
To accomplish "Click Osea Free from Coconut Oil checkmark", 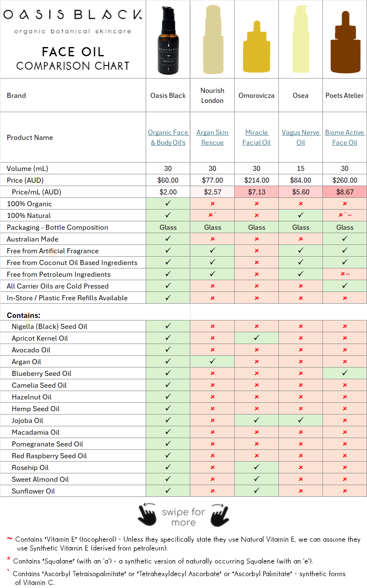I will click(x=301, y=262).
